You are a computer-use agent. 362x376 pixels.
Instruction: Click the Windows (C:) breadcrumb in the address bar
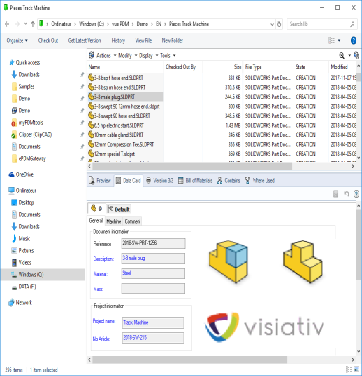[x=91, y=24]
